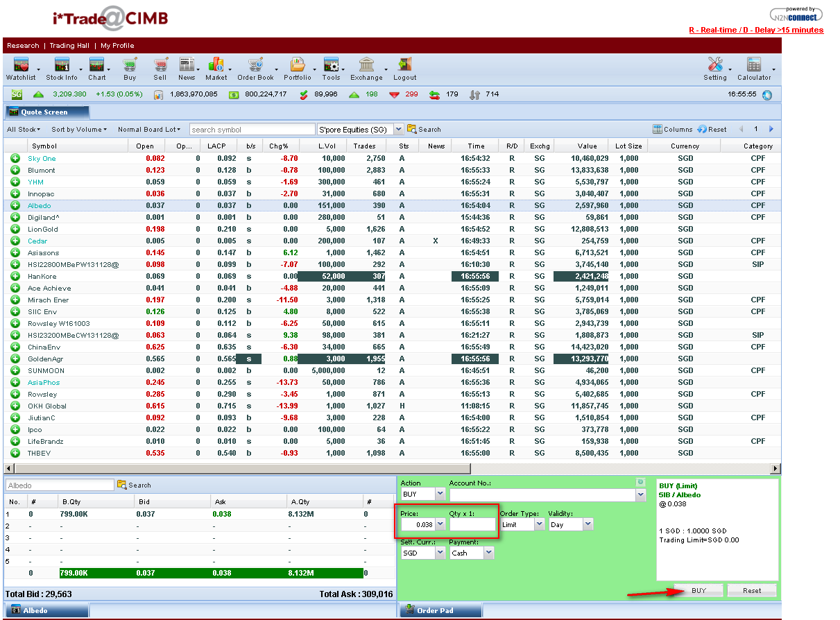Open the My Profile menu
The width and height of the screenshot is (840, 620).
pyautogui.click(x=117, y=46)
